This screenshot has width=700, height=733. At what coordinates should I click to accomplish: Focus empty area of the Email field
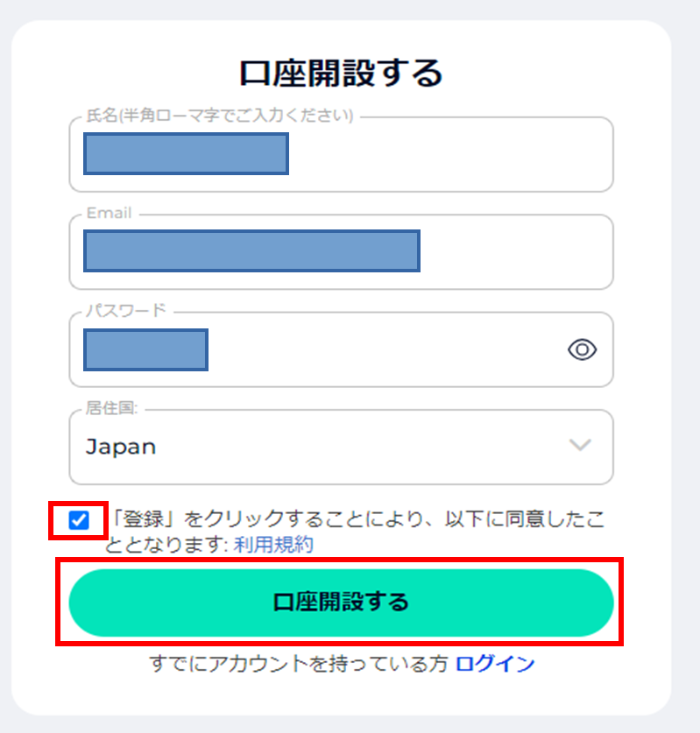click(514, 252)
